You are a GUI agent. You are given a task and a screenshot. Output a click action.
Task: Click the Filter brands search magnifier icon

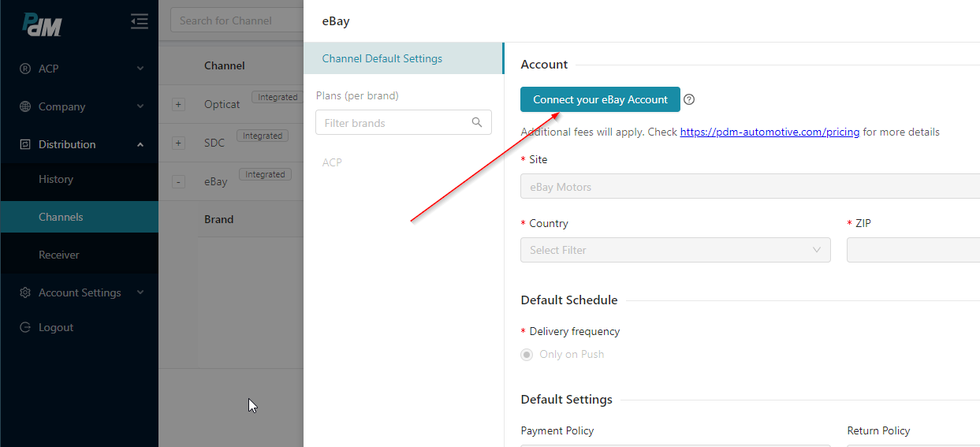[x=477, y=122]
